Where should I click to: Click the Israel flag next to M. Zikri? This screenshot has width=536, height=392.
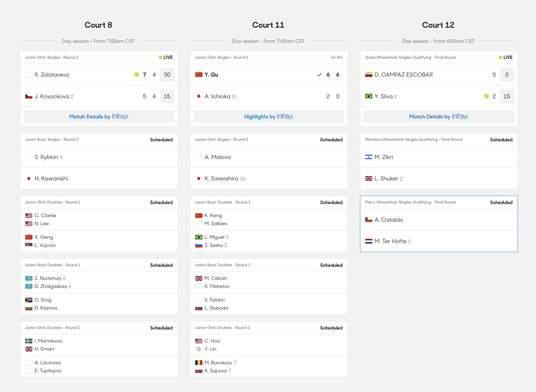[x=368, y=157]
